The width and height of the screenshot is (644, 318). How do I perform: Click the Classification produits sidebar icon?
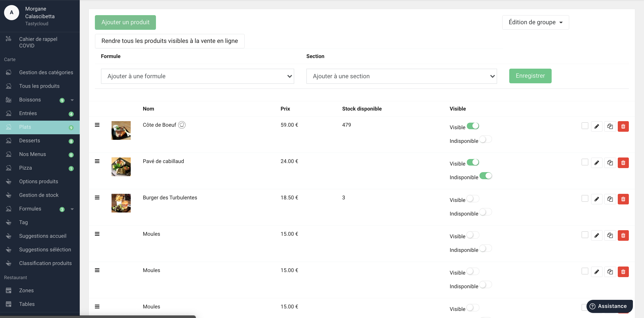[9, 263]
